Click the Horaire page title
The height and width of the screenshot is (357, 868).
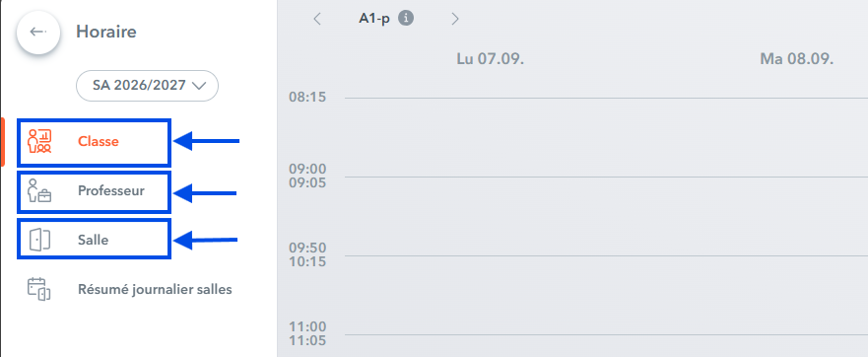(x=106, y=32)
